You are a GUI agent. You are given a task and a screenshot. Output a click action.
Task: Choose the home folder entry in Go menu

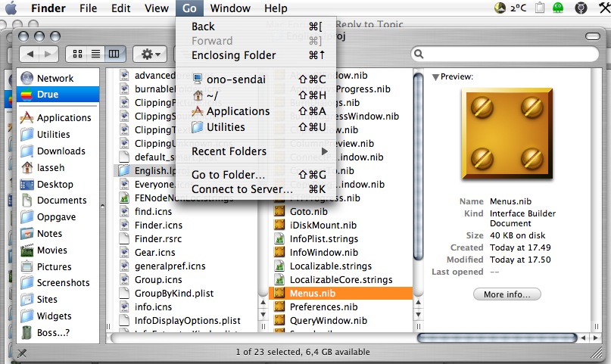click(x=256, y=95)
